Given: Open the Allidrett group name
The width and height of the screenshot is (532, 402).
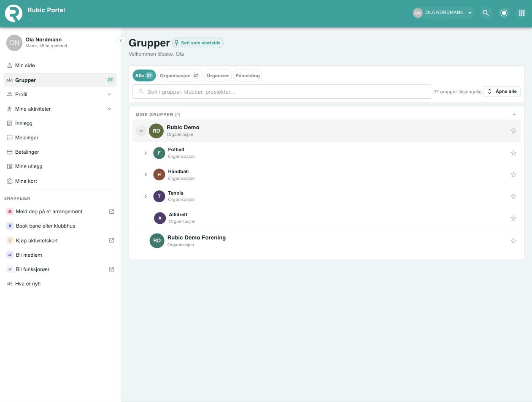Looking at the screenshot, I should click(x=178, y=215).
